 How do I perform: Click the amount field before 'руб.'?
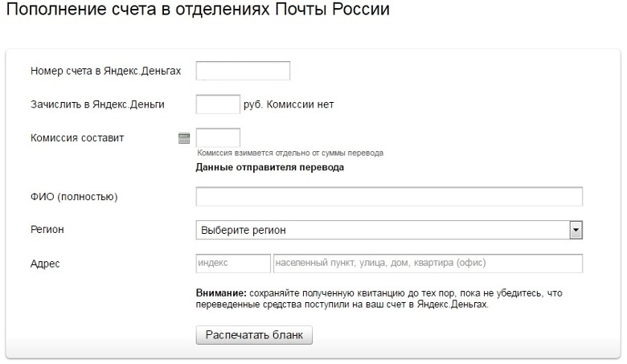(x=218, y=104)
